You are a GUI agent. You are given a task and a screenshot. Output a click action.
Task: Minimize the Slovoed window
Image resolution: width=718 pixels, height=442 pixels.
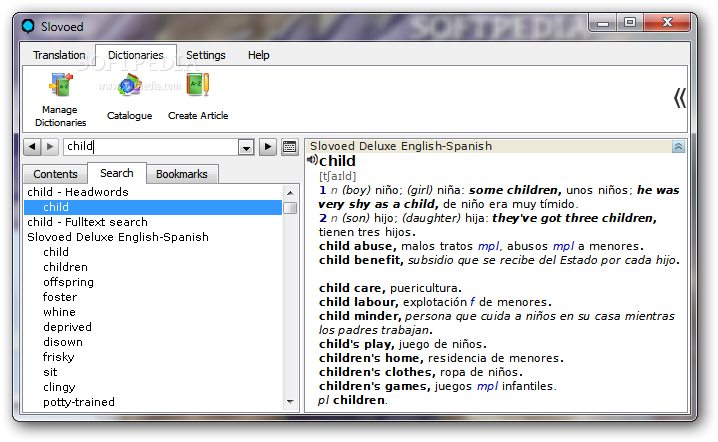click(603, 23)
